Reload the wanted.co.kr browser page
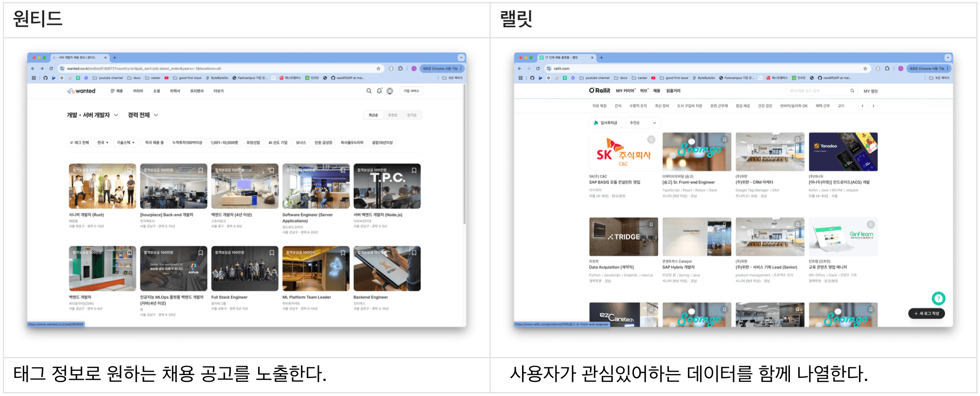The width and height of the screenshot is (980, 396). click(51, 69)
